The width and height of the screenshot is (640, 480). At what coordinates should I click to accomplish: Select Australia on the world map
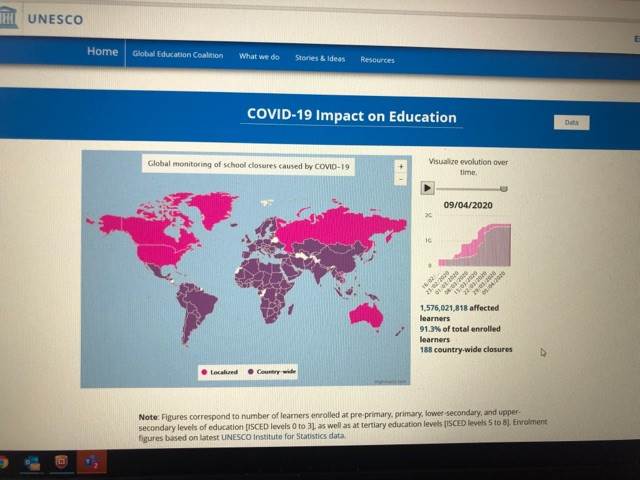click(367, 316)
